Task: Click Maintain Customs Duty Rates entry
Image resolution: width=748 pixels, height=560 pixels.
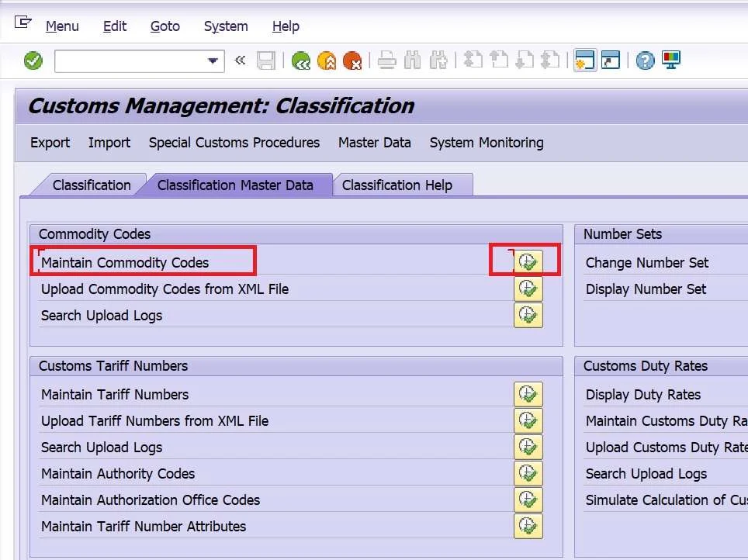Action: pos(667,420)
